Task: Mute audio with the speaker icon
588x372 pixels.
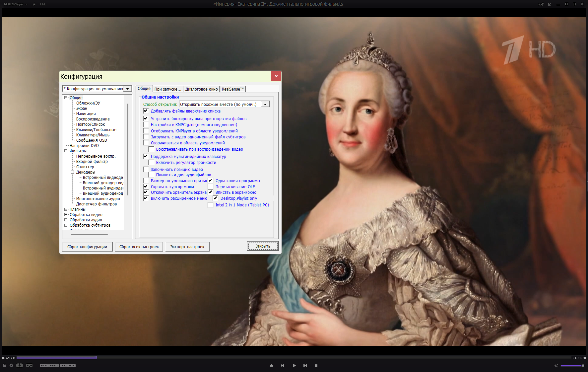Action: (556, 366)
